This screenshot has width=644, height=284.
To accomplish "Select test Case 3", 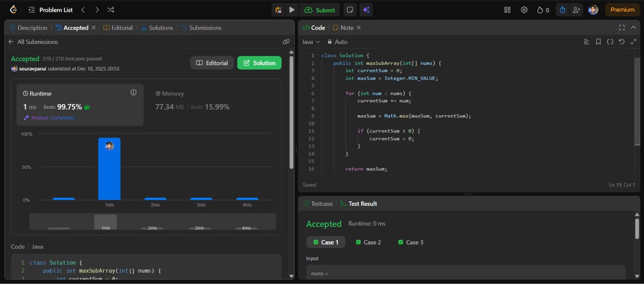I will point(411,242).
